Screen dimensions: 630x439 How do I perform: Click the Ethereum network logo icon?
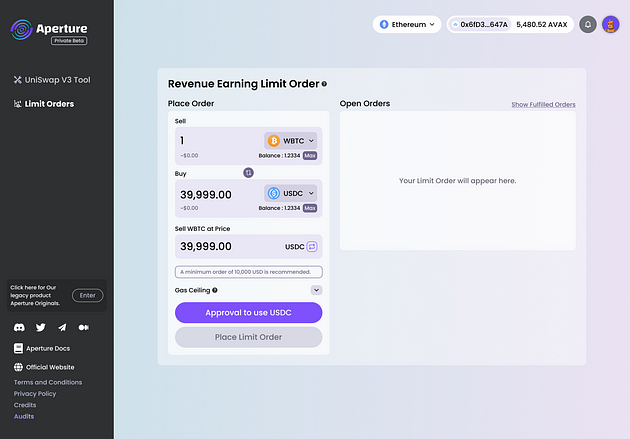pyautogui.click(x=384, y=25)
